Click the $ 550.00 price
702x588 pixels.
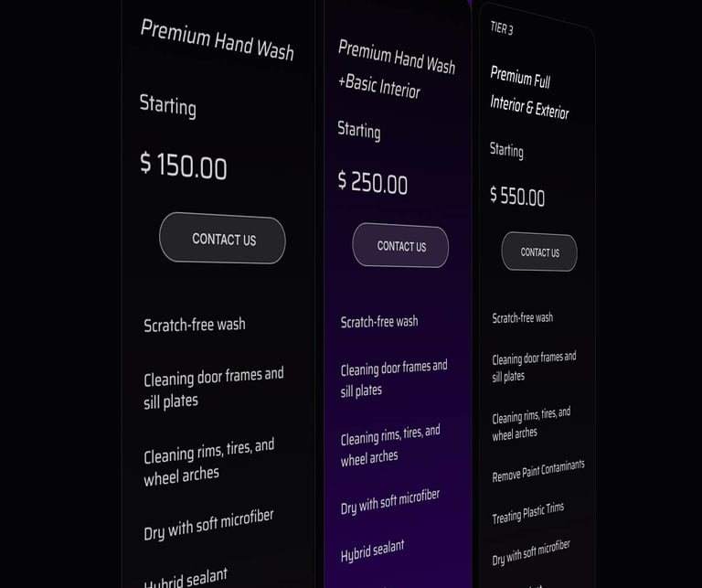[517, 197]
